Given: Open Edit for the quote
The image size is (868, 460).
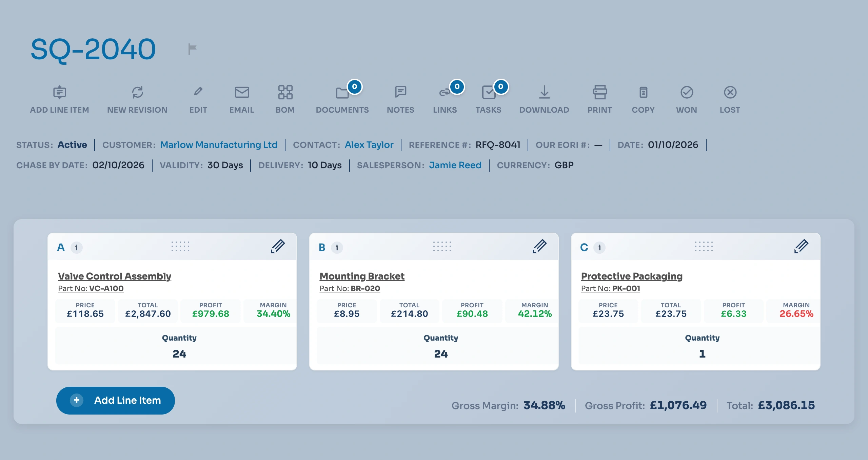Looking at the screenshot, I should 198,99.
